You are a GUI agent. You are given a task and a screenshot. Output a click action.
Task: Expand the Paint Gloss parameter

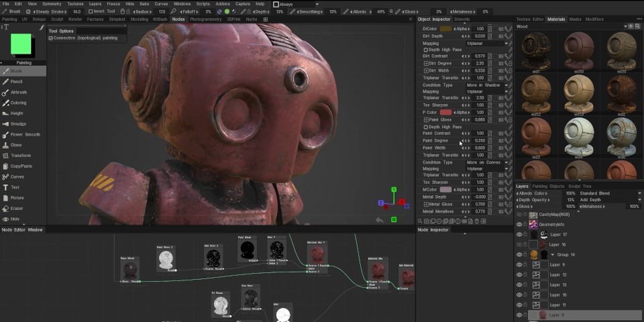426,120
